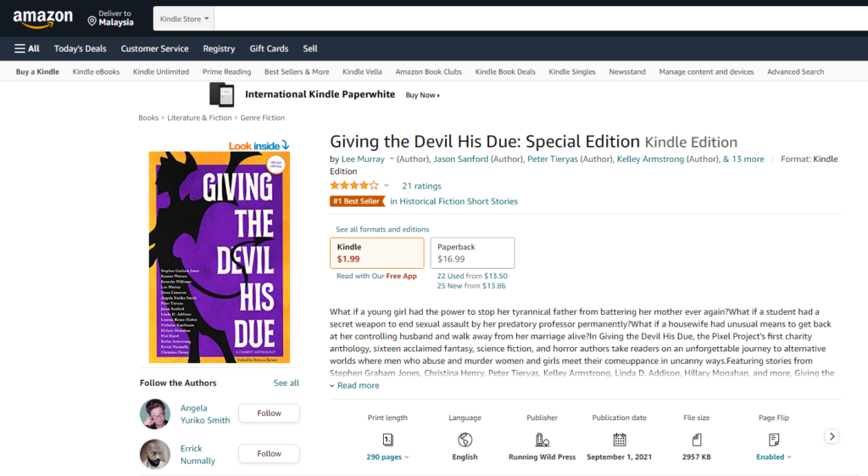
Task: Click the next arrow in the details carousel
Action: pos(832,437)
